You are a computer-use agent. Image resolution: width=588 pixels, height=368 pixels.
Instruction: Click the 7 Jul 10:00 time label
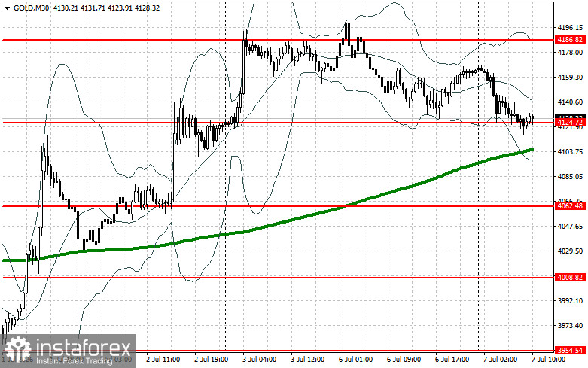click(548, 360)
